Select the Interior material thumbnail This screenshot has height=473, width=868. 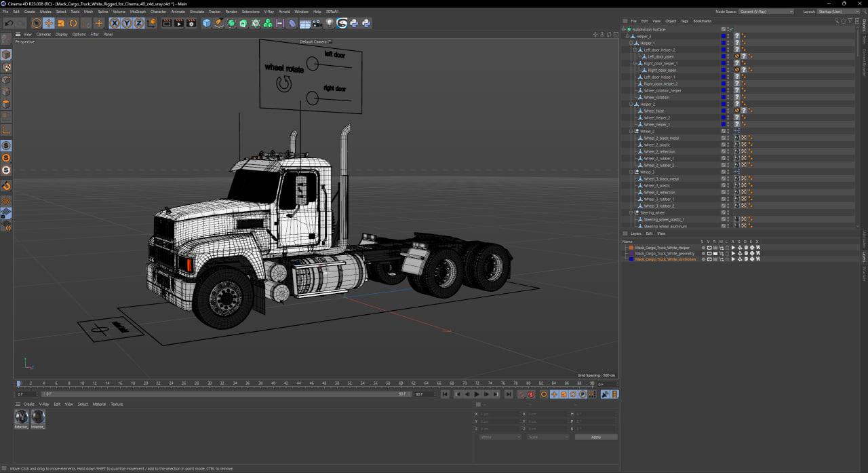(38, 417)
